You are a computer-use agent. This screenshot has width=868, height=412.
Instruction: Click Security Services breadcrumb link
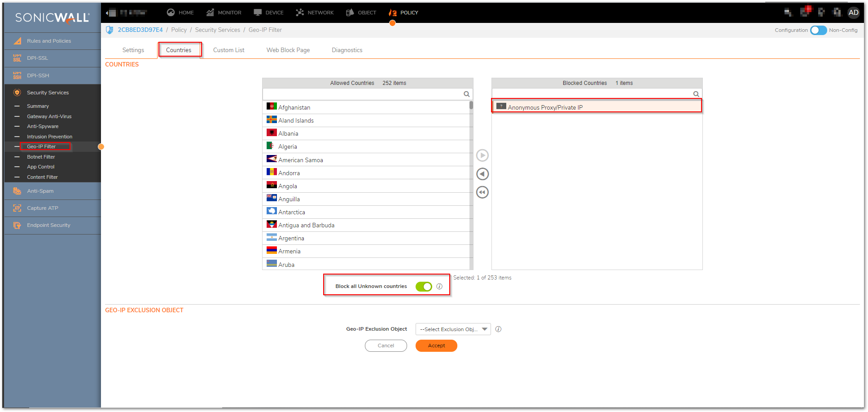[x=217, y=30]
